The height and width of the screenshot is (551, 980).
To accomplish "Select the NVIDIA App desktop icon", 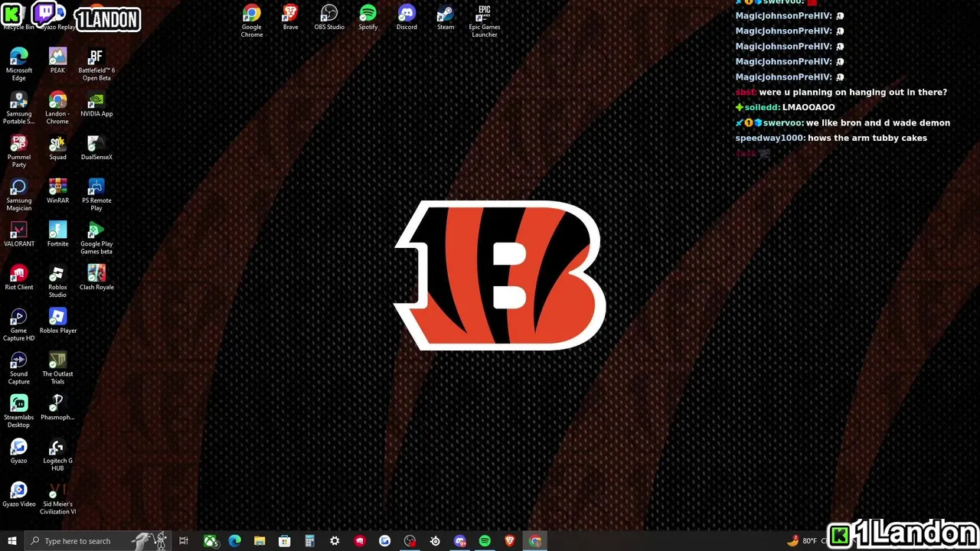I will tap(96, 105).
